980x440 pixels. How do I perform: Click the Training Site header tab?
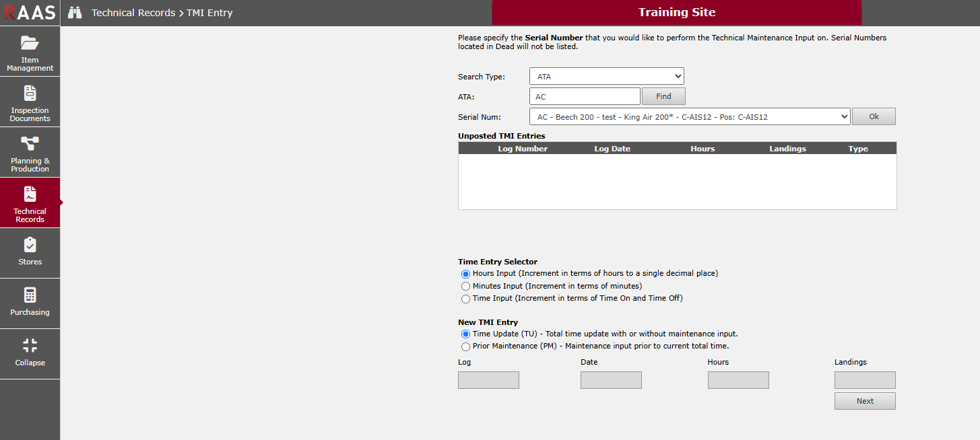[x=676, y=13]
